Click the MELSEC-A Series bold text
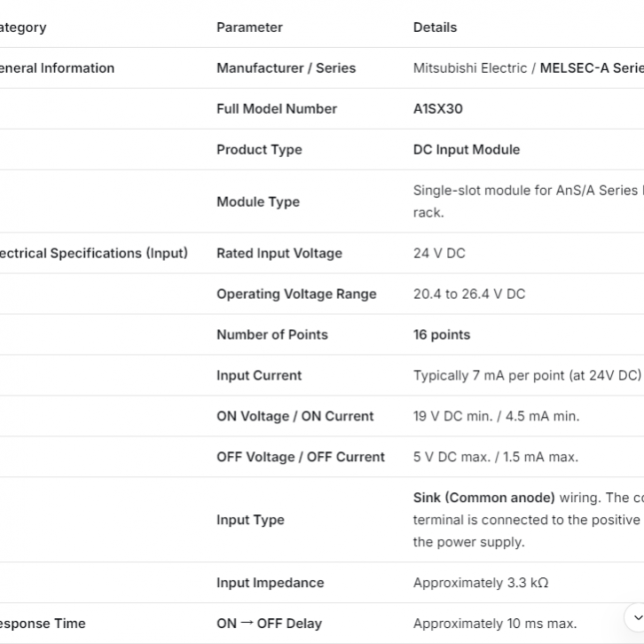Image resolution: width=644 pixels, height=644 pixels. point(590,68)
